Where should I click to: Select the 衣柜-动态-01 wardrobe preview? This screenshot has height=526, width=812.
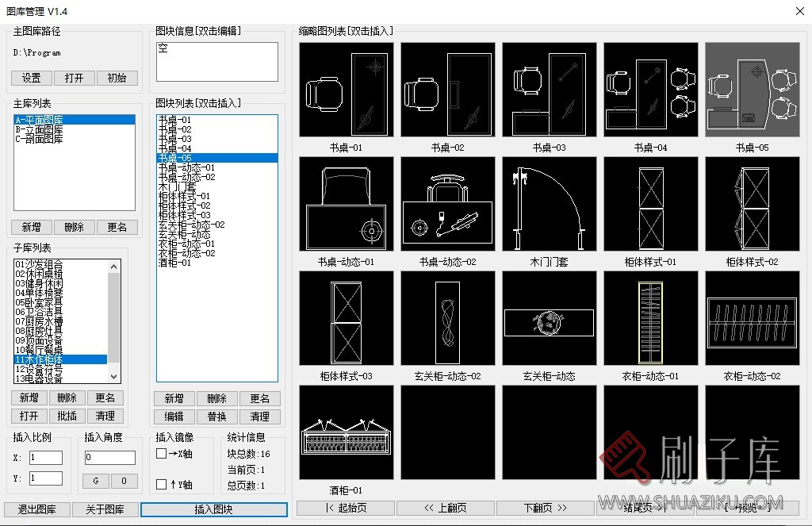click(650, 317)
